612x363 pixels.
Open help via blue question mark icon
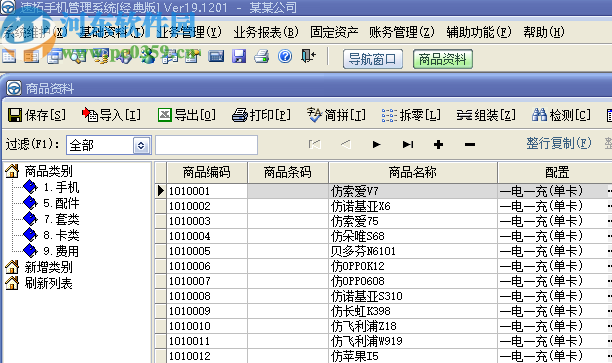pyautogui.click(x=285, y=57)
